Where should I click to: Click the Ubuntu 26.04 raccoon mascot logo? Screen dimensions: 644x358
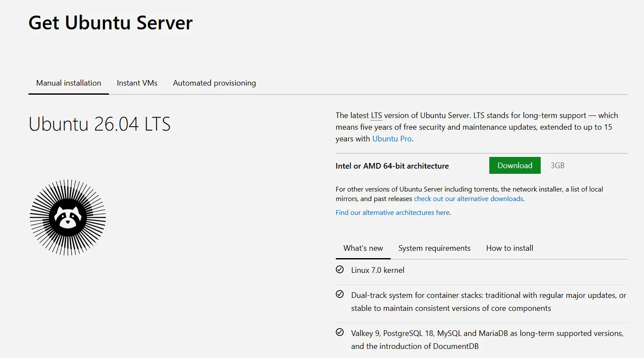click(68, 217)
